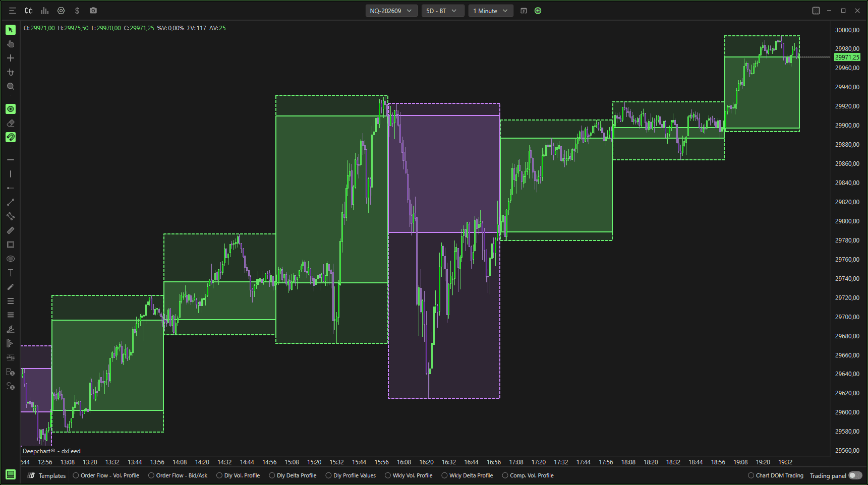This screenshot has width=868, height=485.
Task: Click the 15:56 time axis label
Action: coord(382,462)
